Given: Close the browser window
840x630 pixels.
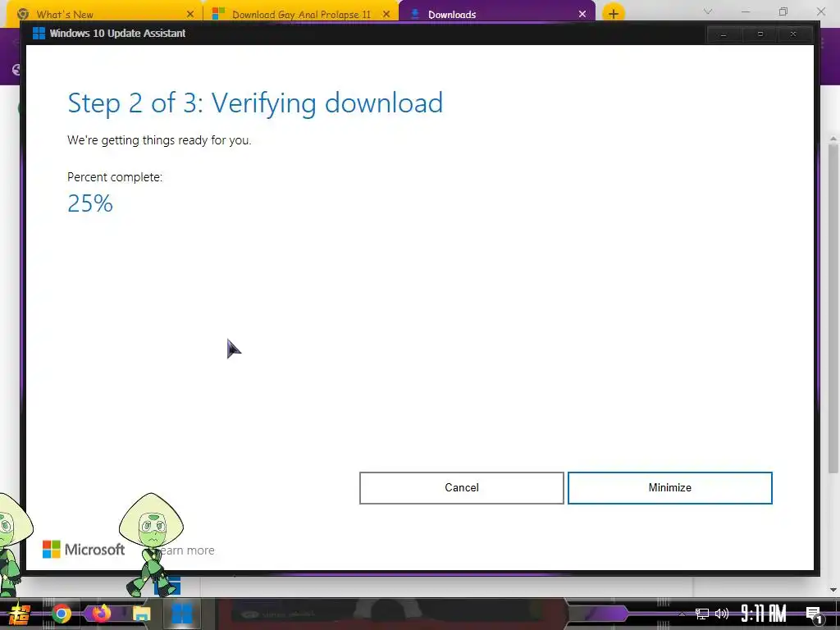Looking at the screenshot, I should (x=820, y=11).
